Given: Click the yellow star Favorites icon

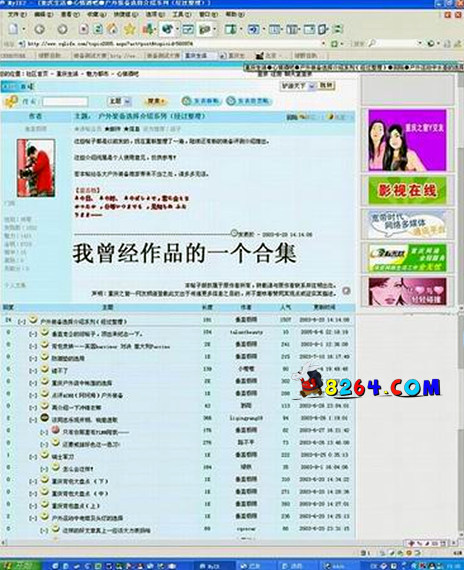Looking at the screenshot, I should 130,29.
